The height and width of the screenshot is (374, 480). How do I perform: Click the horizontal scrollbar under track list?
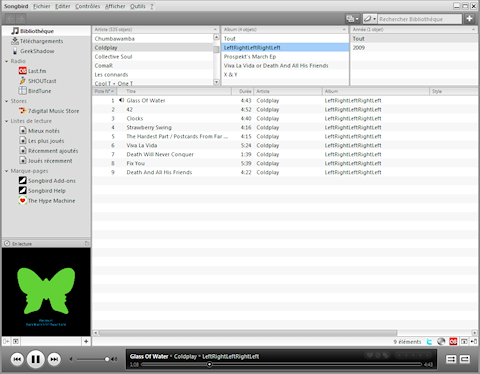[248, 333]
